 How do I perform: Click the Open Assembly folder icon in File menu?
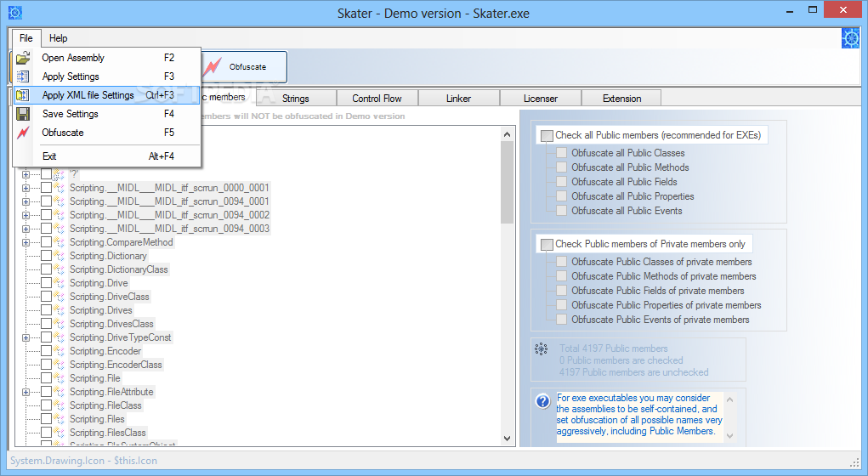pyautogui.click(x=23, y=58)
